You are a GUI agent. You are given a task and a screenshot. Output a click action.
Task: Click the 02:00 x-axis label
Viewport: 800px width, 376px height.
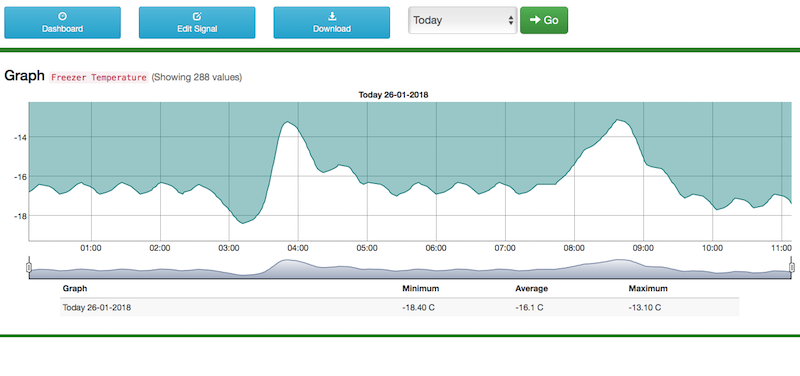160,248
